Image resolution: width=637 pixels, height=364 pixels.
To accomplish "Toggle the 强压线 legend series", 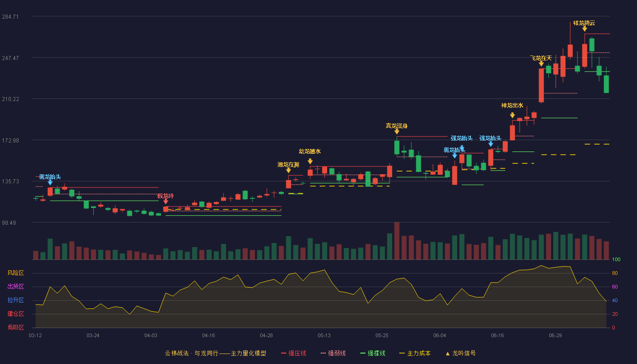I will point(293,353).
